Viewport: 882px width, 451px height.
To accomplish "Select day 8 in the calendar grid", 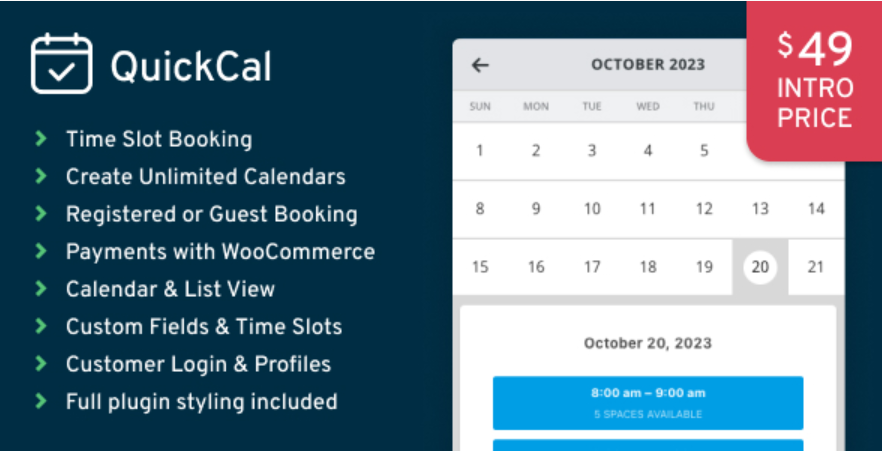I will point(480,209).
